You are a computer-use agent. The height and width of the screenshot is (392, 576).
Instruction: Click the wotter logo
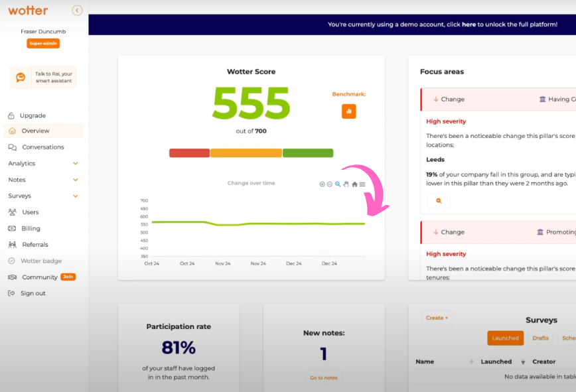tap(28, 10)
